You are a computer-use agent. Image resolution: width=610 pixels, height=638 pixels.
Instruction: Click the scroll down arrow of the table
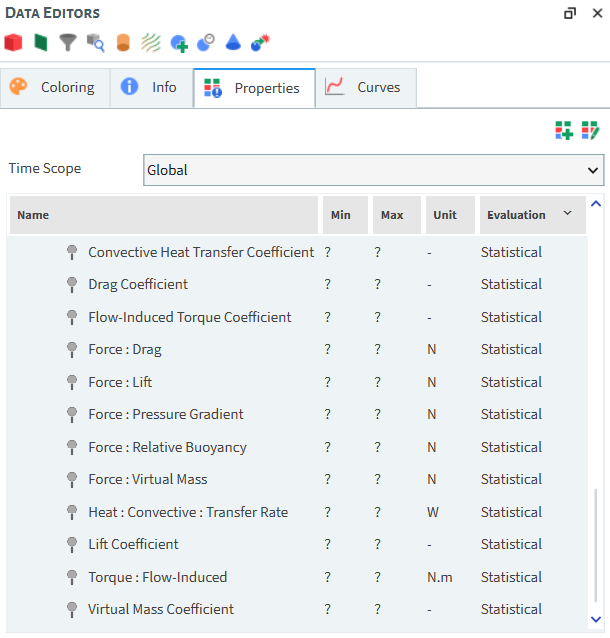click(x=596, y=619)
